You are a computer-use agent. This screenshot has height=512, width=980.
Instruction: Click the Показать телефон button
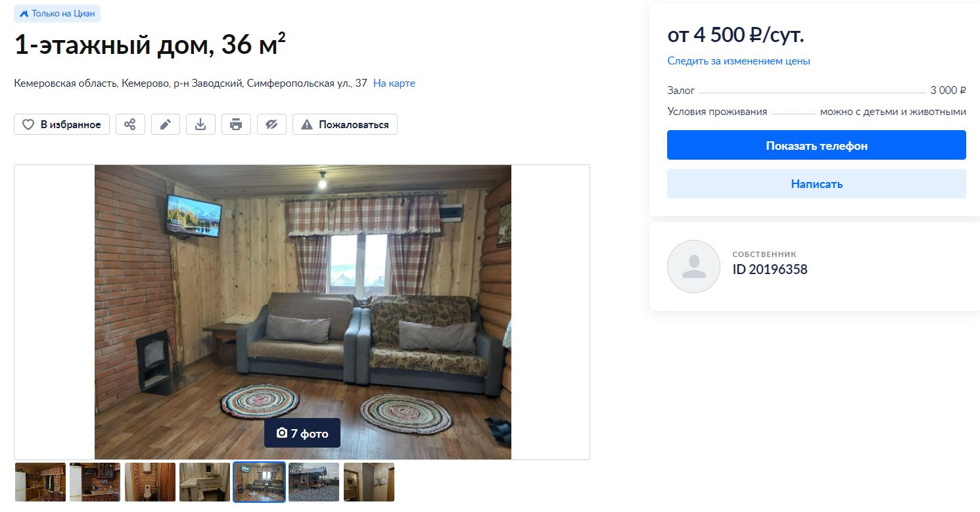pyautogui.click(x=816, y=145)
